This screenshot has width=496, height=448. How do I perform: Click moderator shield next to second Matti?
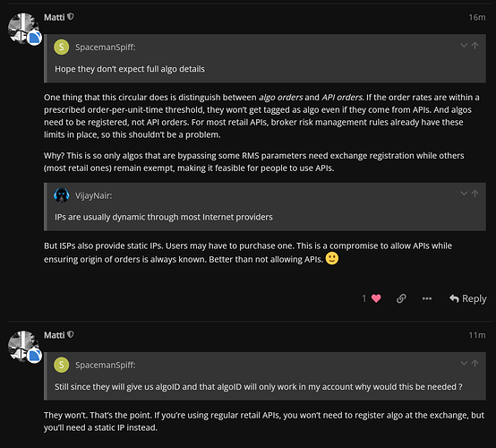click(x=71, y=334)
